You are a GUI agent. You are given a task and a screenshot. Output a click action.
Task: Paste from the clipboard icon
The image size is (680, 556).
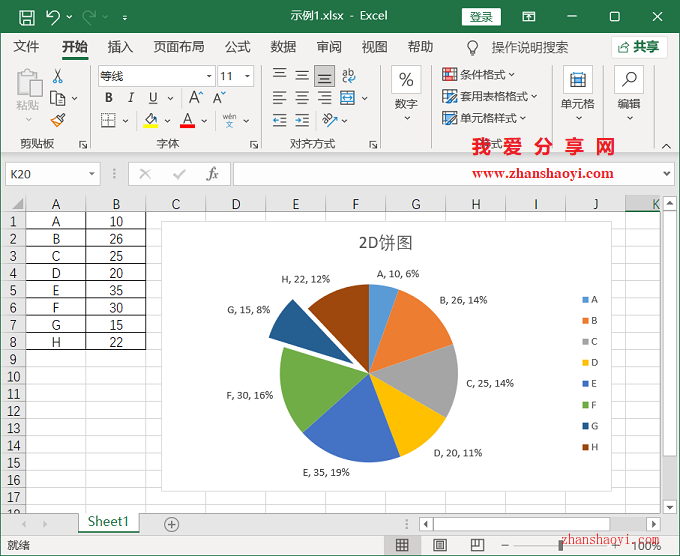tap(29, 82)
